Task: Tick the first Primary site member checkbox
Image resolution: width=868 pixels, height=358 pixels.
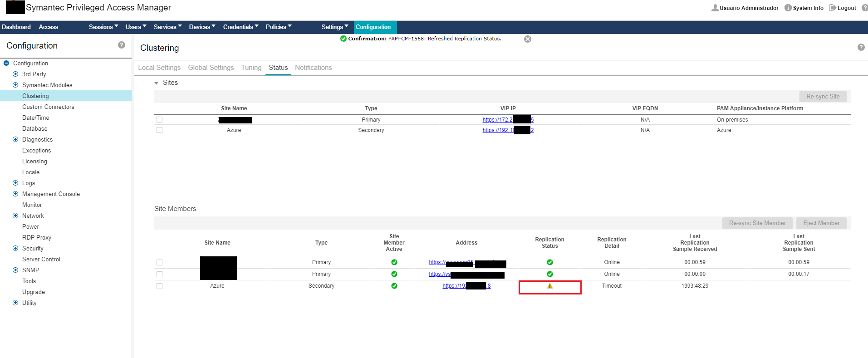Action: pos(159,262)
